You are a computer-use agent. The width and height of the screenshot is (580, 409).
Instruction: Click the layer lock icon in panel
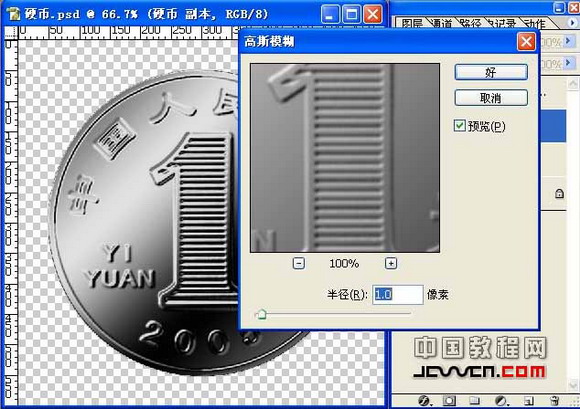559,193
